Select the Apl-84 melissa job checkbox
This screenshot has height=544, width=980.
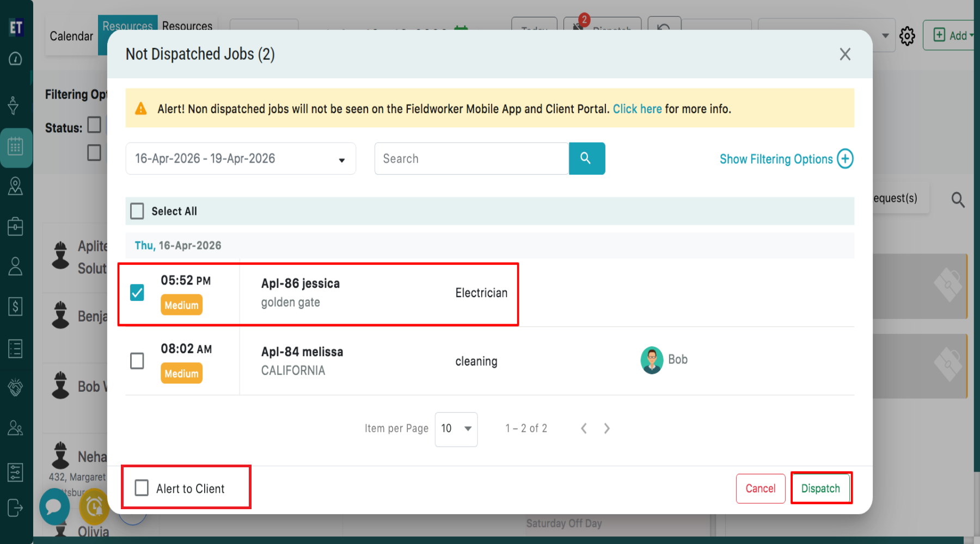pyautogui.click(x=137, y=361)
